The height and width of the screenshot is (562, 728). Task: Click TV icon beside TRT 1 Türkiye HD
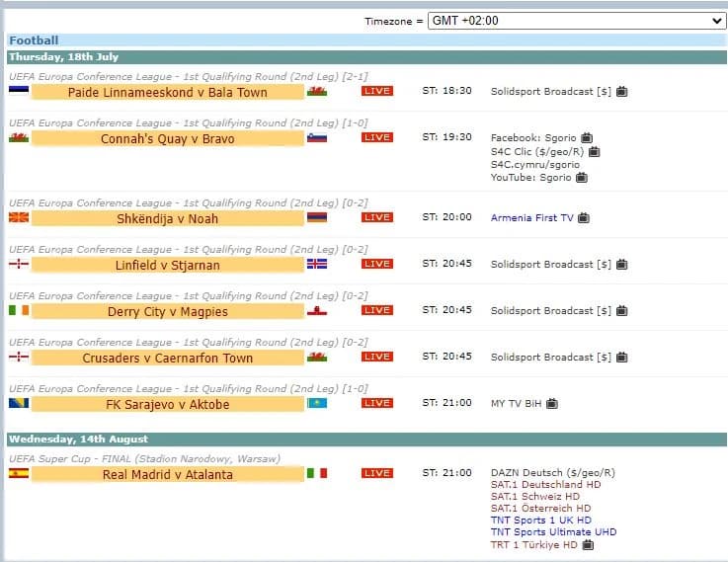[x=588, y=544]
